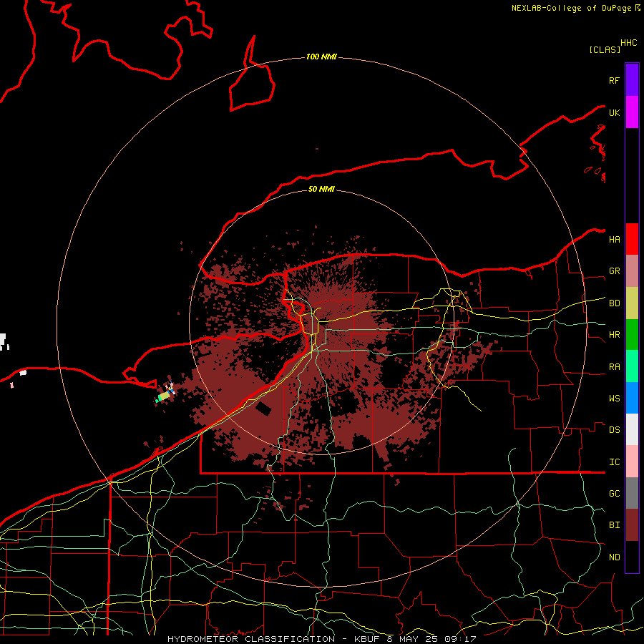Viewport: 644px width, 644px height.
Task: Click the 'HHC' product code label
Action: tap(628, 43)
